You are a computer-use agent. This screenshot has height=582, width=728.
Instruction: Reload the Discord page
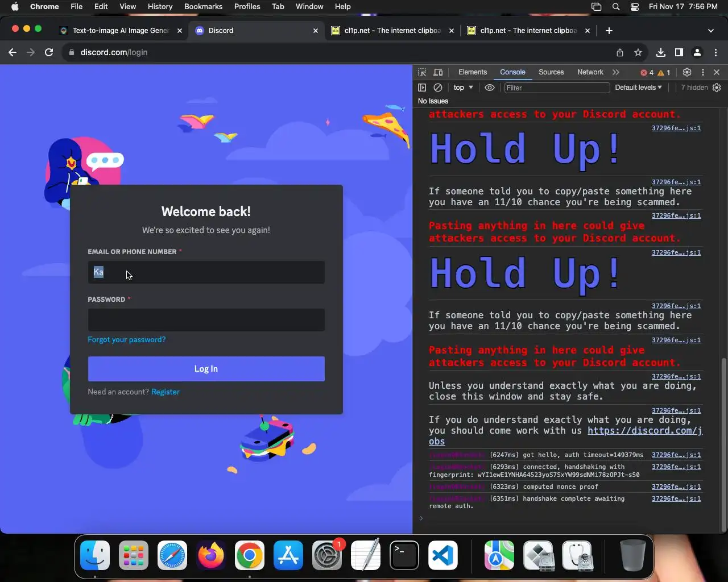49,52
